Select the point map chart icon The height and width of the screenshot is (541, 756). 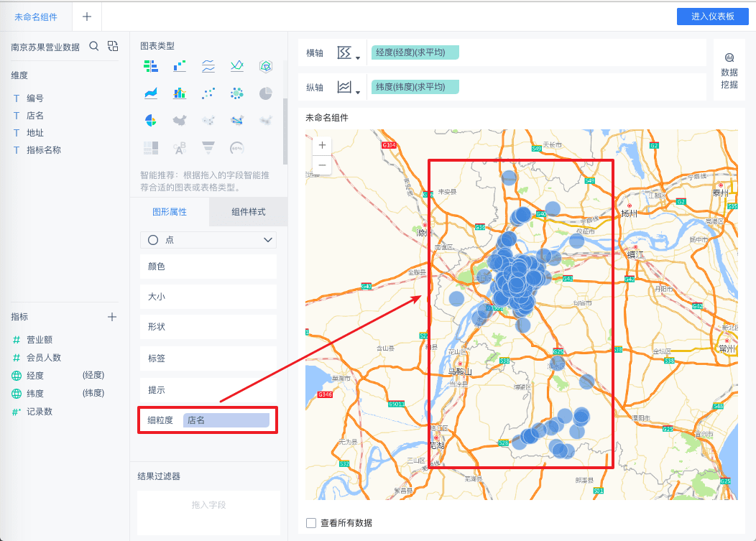208,120
